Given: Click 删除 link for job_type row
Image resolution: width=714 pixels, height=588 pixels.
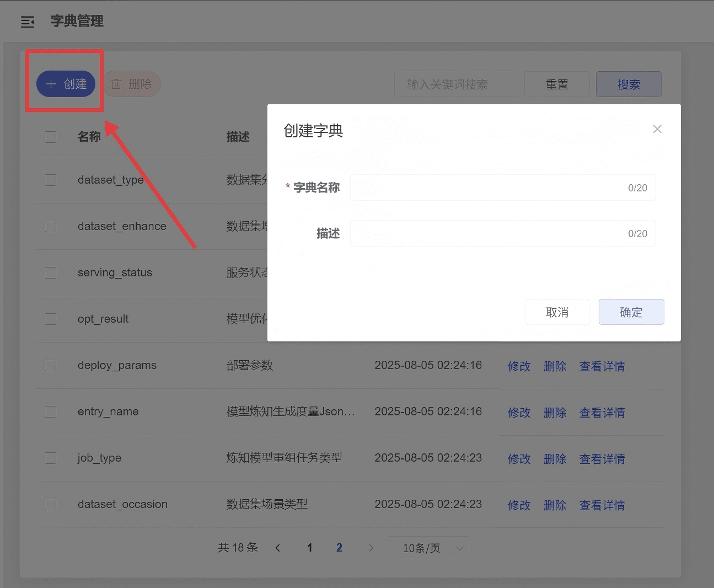Looking at the screenshot, I should tap(555, 459).
